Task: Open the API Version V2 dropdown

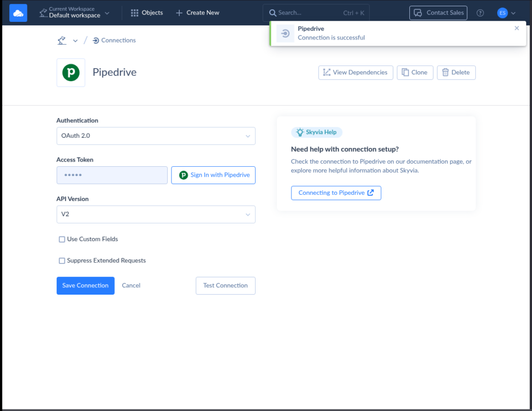Action: [156, 215]
